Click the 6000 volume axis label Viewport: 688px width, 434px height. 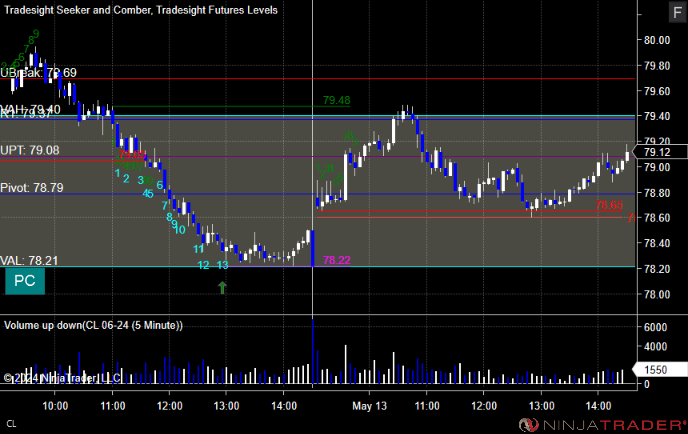(656, 327)
